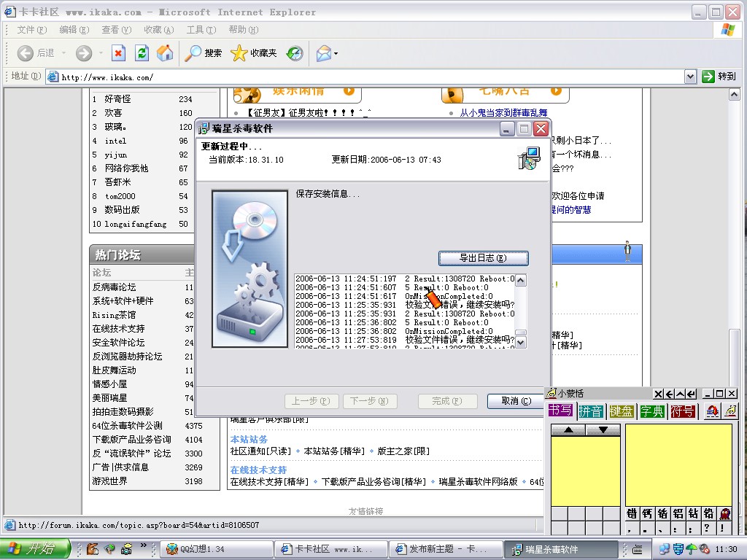Open the Forward button history dropdown
747x560 pixels.
coord(101,53)
